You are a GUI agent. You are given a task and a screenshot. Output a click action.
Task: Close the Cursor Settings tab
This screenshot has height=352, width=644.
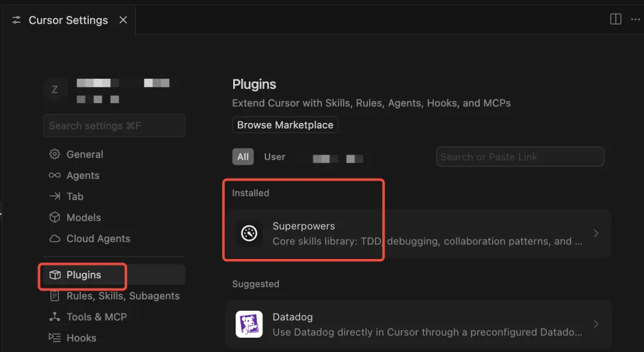pos(123,20)
